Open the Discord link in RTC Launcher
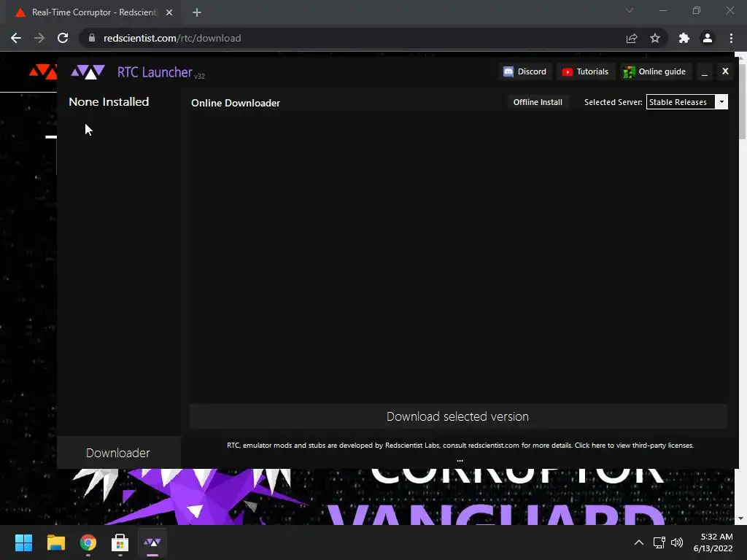 tap(525, 72)
